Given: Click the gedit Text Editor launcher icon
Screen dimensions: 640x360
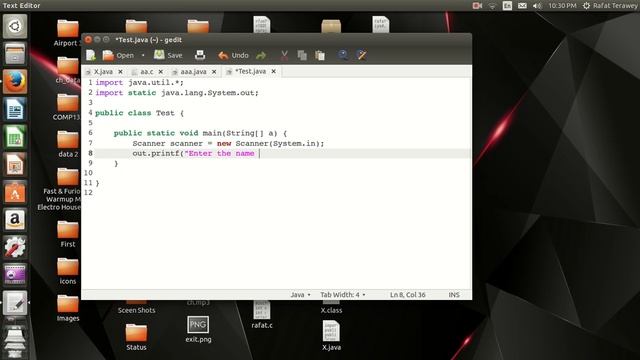Looking at the screenshot, I should click(x=15, y=303).
